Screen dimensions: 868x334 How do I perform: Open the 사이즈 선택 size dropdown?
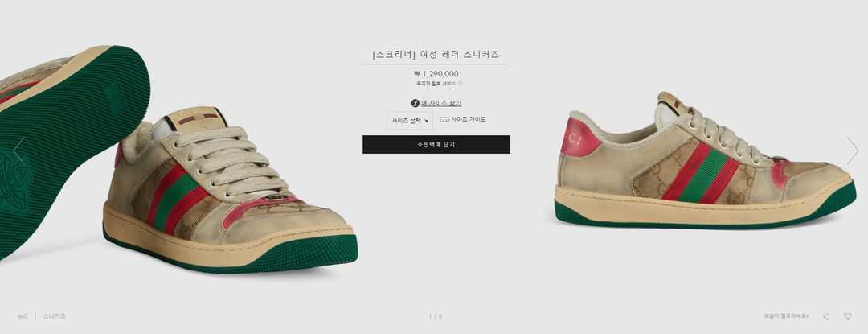[410, 120]
